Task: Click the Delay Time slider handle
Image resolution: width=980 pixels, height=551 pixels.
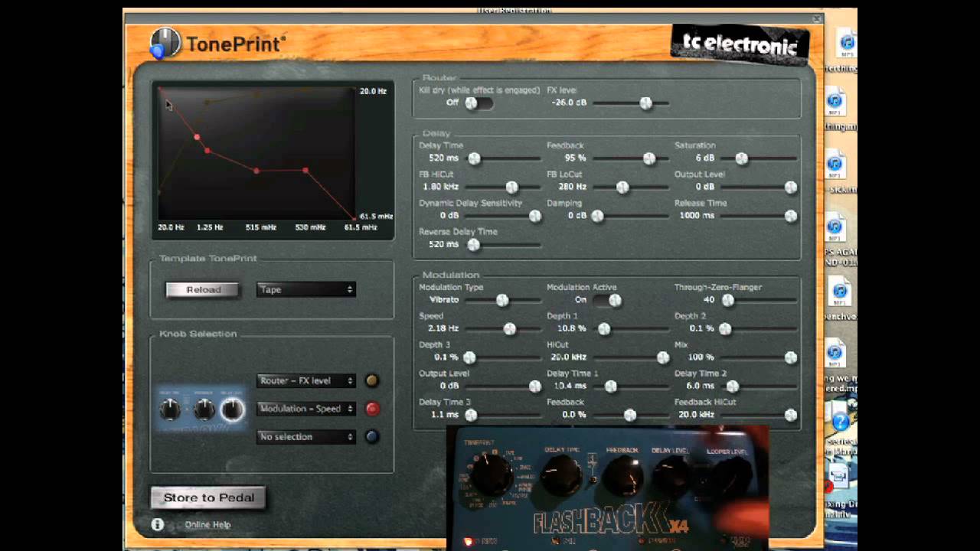Action: (475, 158)
